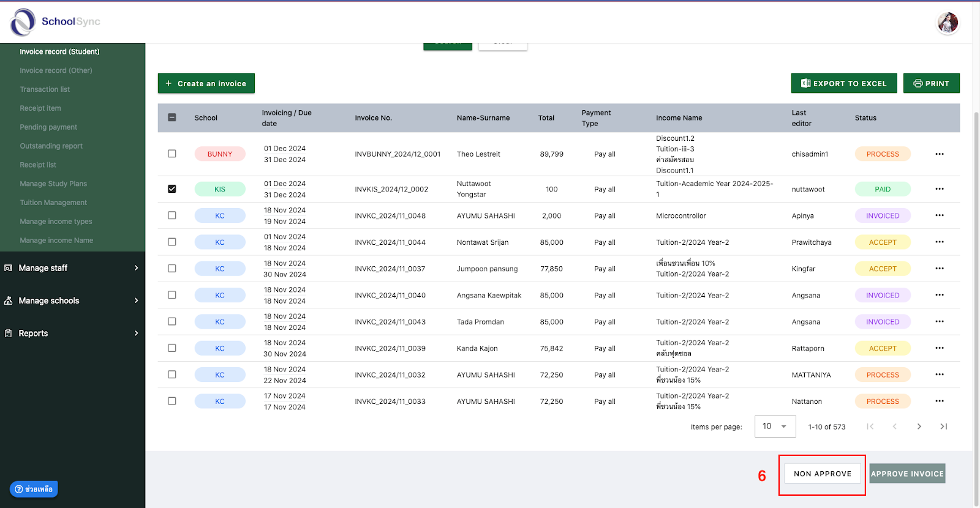Image resolution: width=980 pixels, height=508 pixels.
Task: Click invoice number INVBUNNY_2024/12_0001
Action: [x=398, y=154]
